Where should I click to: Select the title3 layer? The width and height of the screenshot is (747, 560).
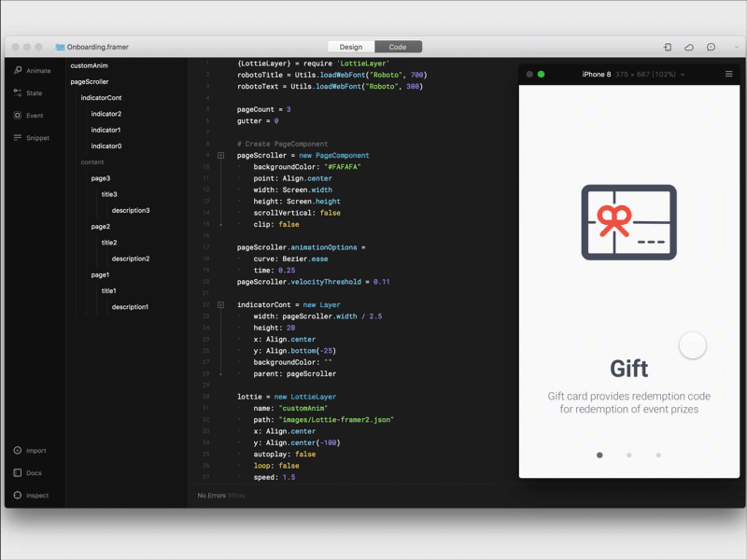click(109, 194)
